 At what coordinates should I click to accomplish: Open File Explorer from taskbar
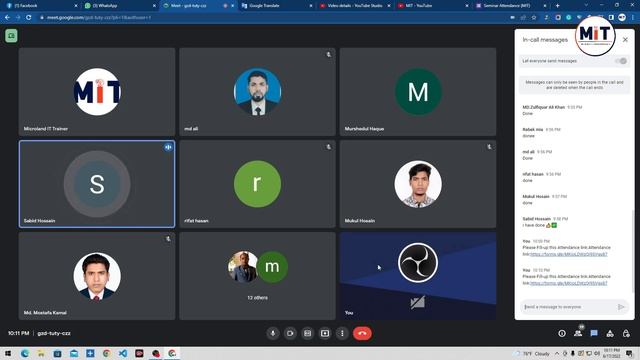tap(41, 353)
